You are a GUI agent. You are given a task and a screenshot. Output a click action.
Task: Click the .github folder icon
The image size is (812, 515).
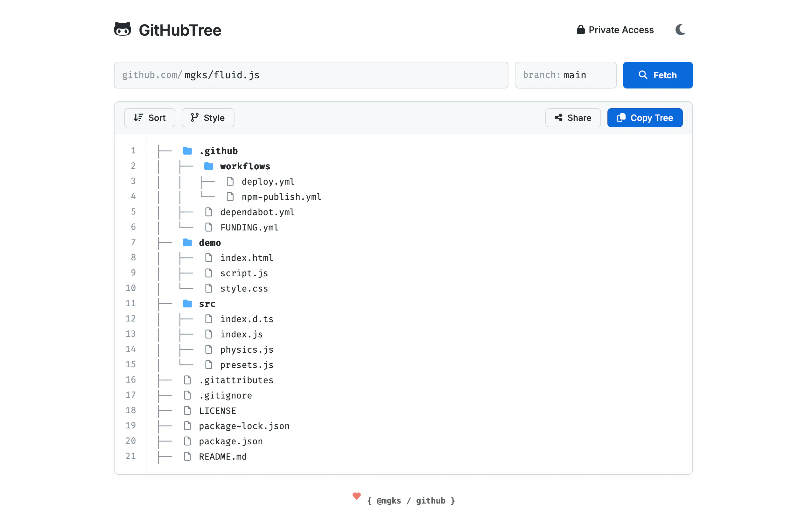click(x=187, y=151)
